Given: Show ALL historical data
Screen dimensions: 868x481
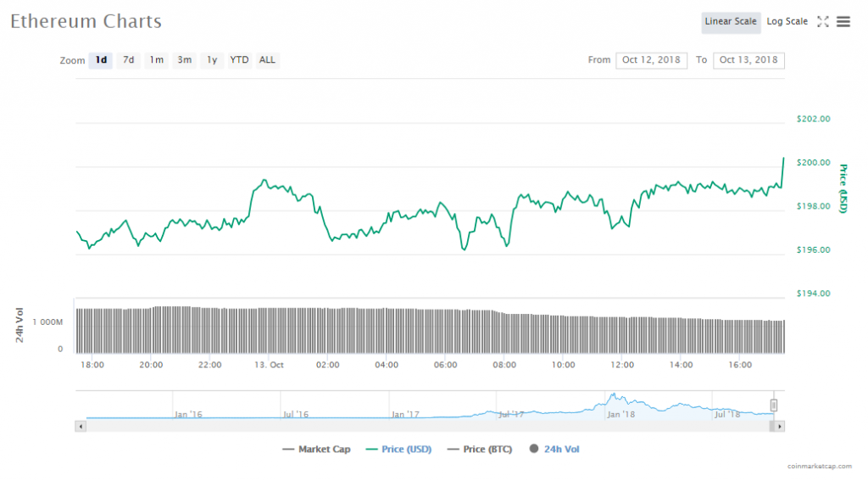Looking at the screenshot, I should pos(267,60).
